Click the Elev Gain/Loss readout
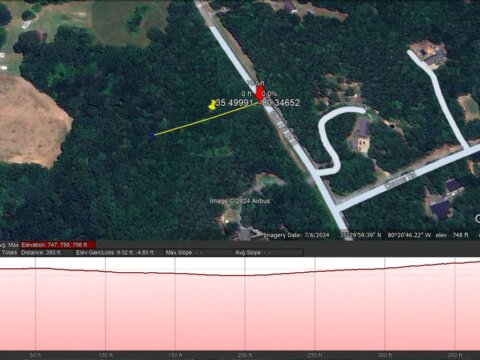 pyautogui.click(x=115, y=252)
